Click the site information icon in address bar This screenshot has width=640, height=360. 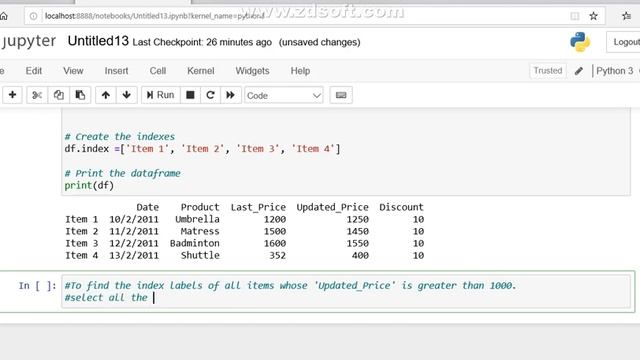33,16
